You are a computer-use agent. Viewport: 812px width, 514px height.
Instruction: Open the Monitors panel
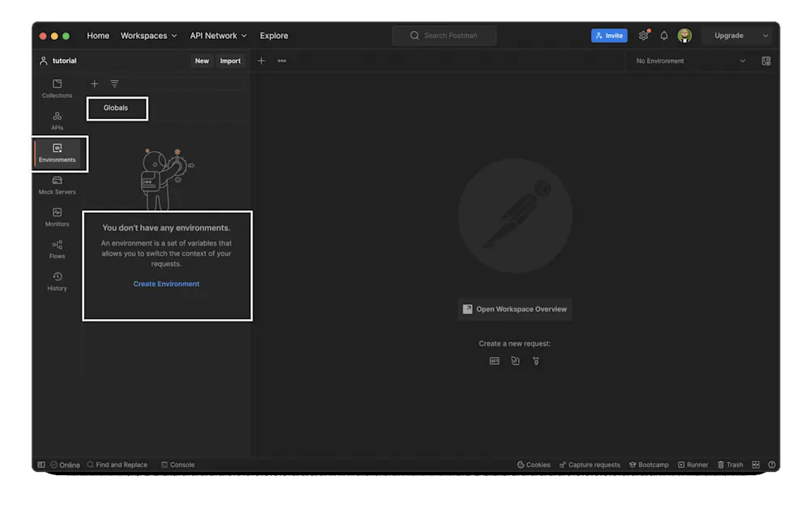pyautogui.click(x=56, y=216)
